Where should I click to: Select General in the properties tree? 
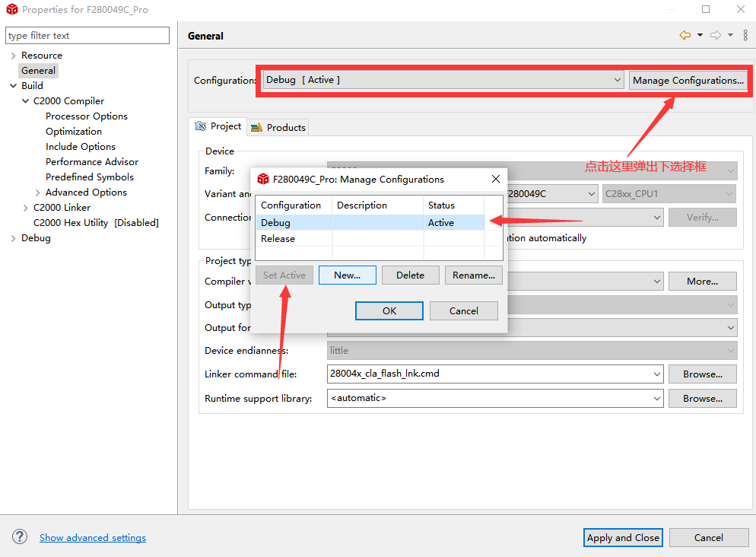(39, 71)
